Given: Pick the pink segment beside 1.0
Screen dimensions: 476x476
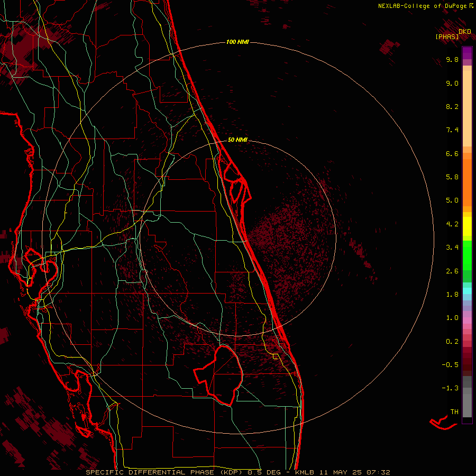Looking at the screenshot, I should [467, 321].
